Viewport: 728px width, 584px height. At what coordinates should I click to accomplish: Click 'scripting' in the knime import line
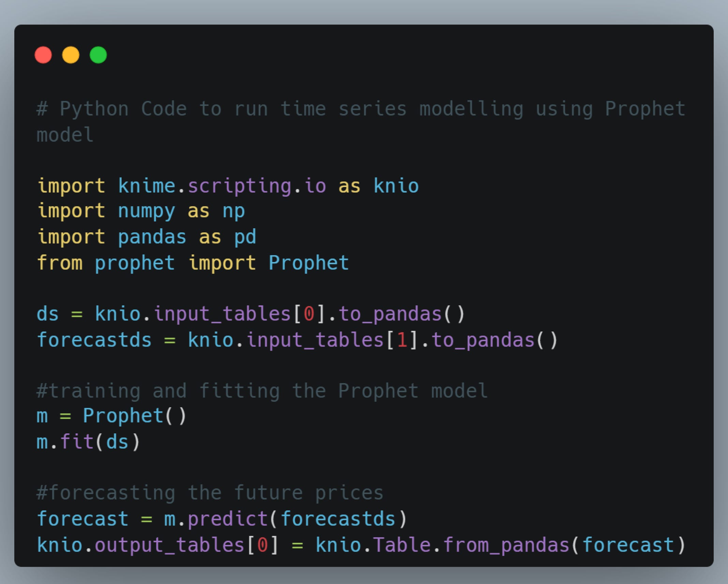pos(239,186)
